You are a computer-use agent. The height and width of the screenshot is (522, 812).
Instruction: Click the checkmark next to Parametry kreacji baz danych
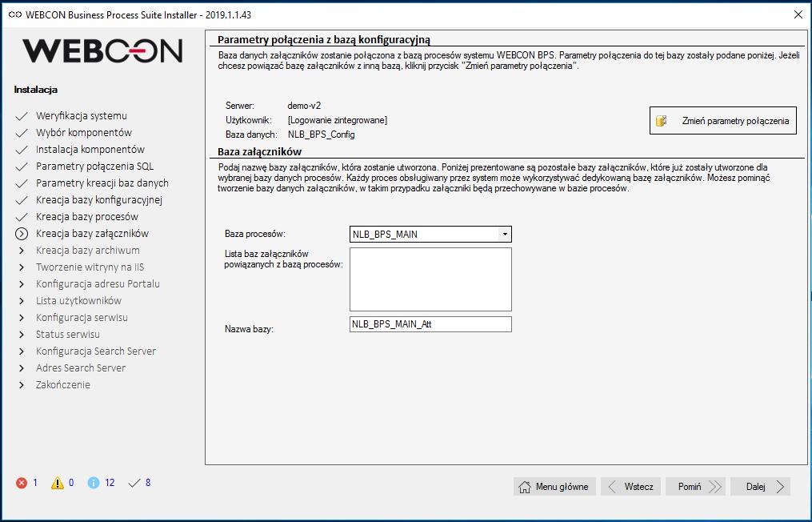coord(22,183)
